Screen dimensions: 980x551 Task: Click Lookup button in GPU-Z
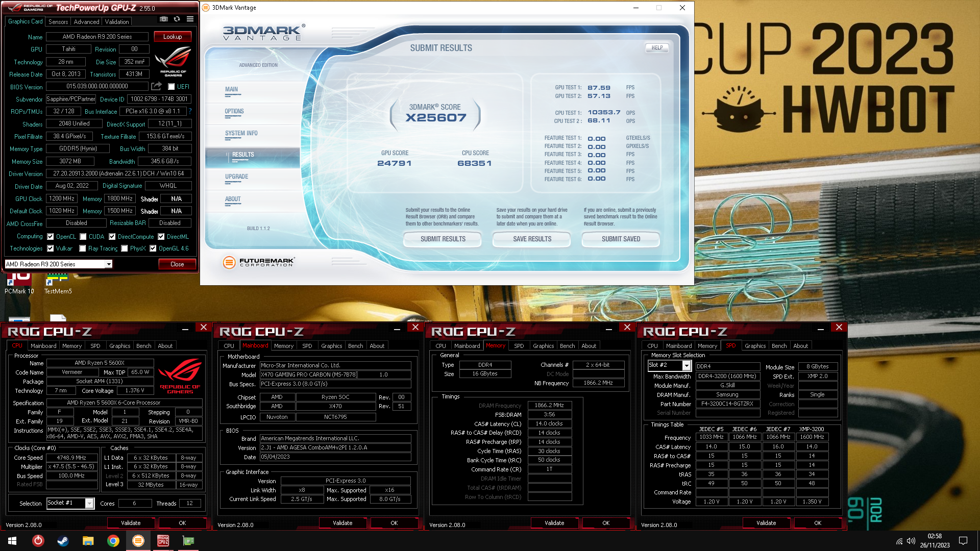(x=173, y=37)
